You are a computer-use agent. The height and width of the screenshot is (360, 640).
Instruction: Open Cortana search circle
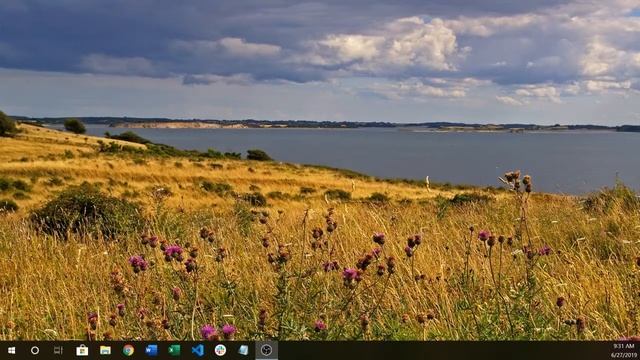[x=35, y=350]
